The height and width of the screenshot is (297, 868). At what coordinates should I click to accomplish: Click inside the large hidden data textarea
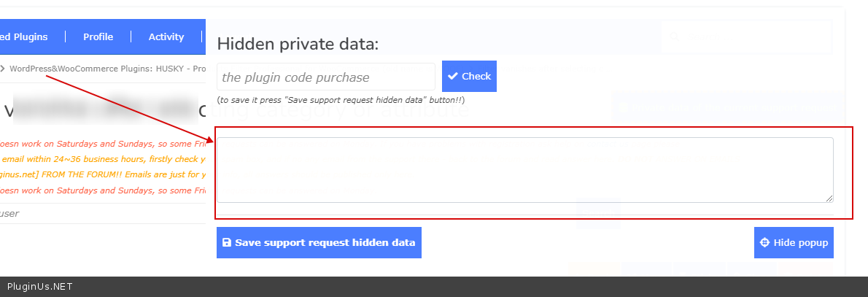524,169
